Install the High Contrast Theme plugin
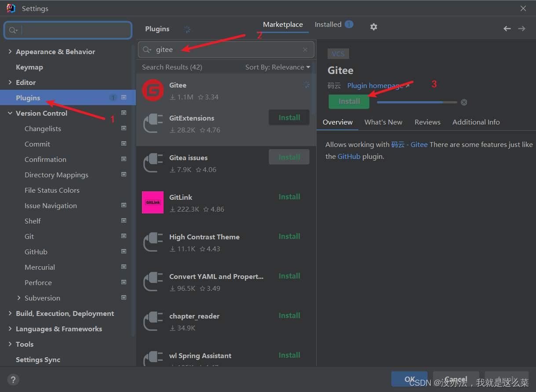The height and width of the screenshot is (392, 536). tap(289, 236)
